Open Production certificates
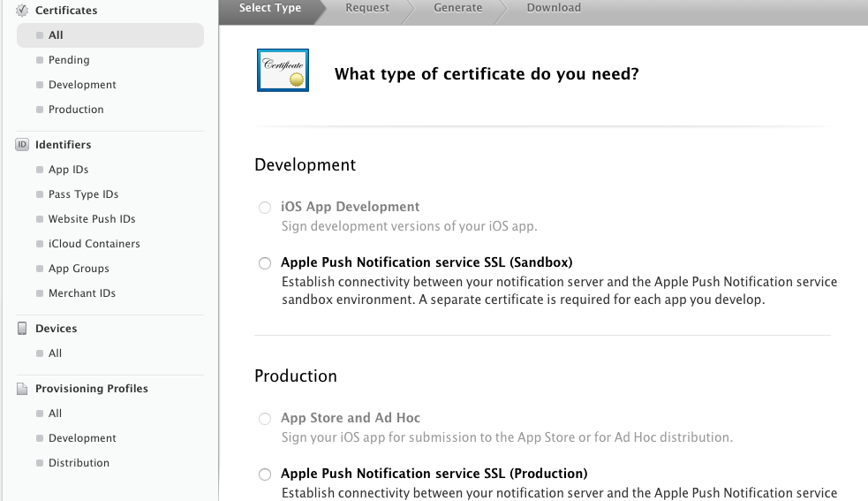The width and height of the screenshot is (868, 501). (x=76, y=110)
